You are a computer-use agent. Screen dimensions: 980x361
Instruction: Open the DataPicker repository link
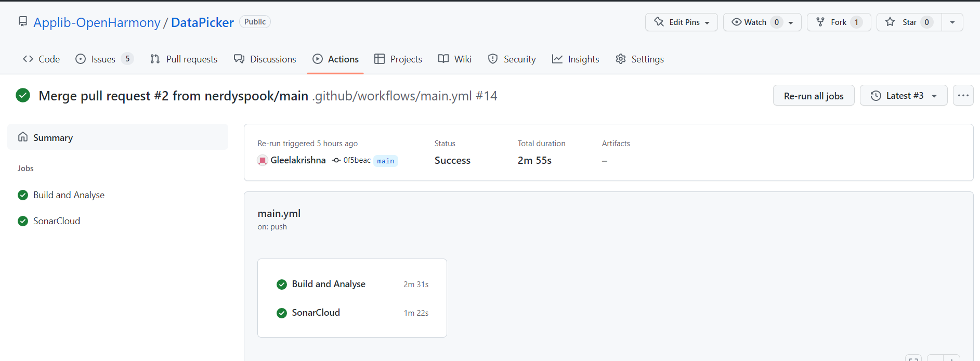(202, 22)
